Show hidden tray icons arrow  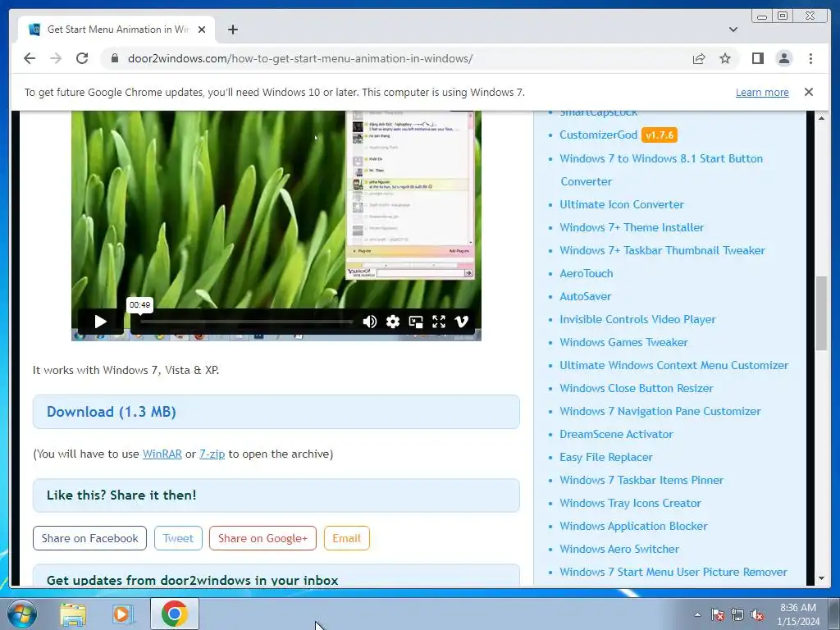697,614
